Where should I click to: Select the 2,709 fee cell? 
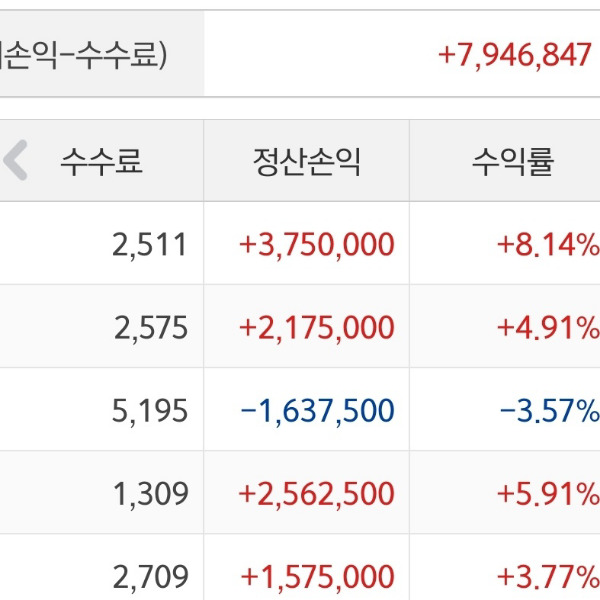[151, 576]
